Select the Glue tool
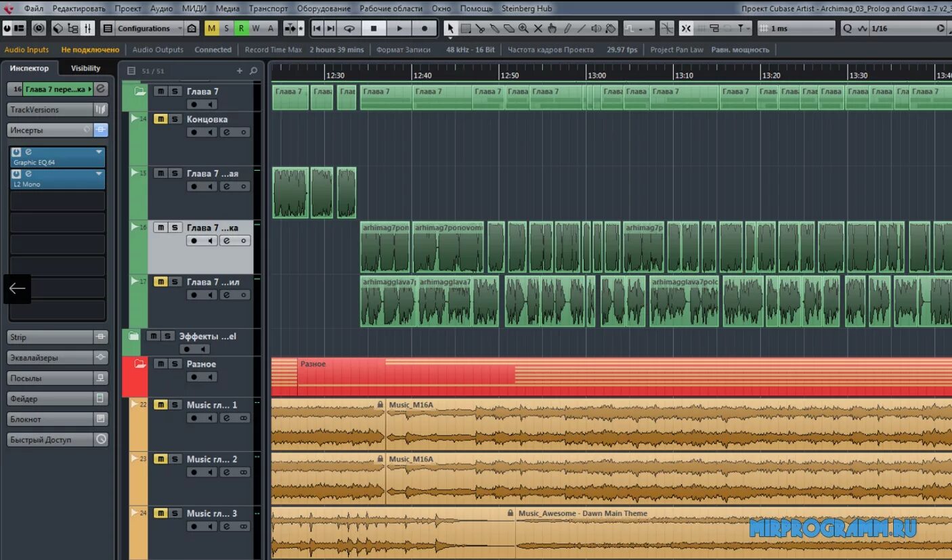Screen dimensions: 952x560 tap(495, 28)
